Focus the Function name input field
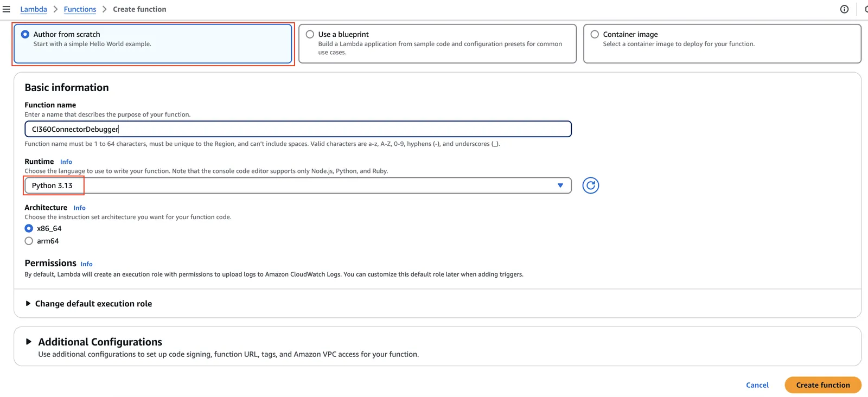 coord(298,129)
